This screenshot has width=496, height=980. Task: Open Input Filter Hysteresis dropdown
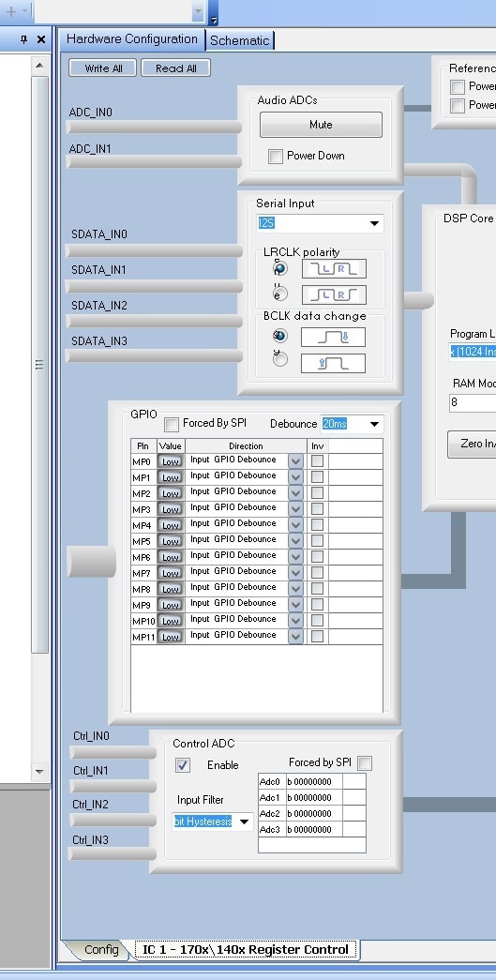click(245, 822)
